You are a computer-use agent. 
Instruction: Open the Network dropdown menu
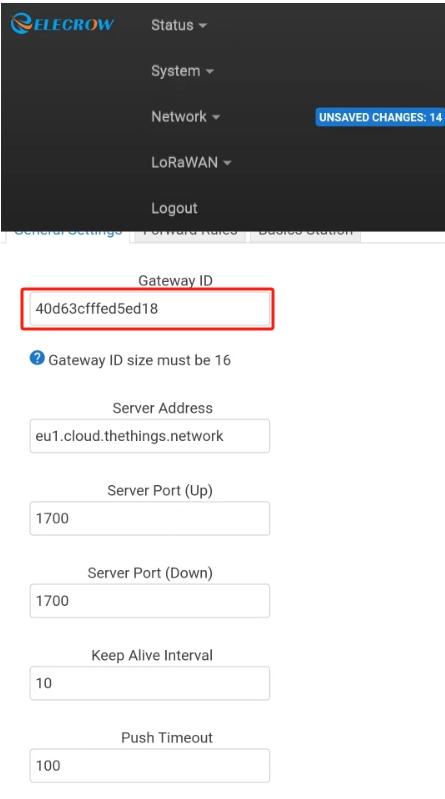pyautogui.click(x=186, y=117)
